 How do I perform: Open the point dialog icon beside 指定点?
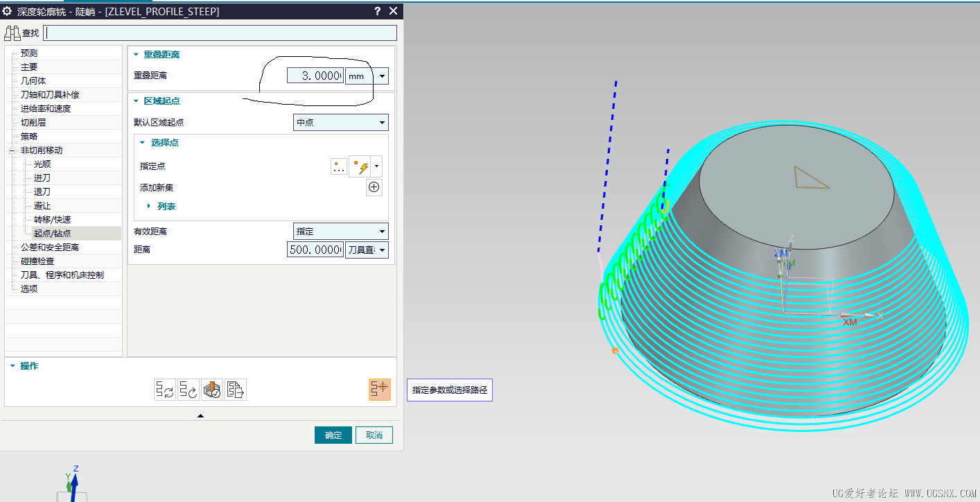339,166
